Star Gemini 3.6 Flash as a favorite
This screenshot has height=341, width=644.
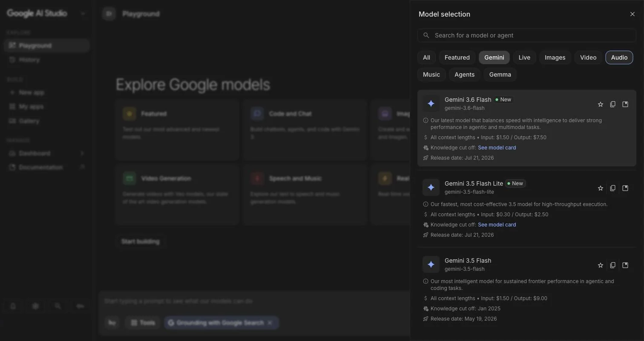coord(601,104)
